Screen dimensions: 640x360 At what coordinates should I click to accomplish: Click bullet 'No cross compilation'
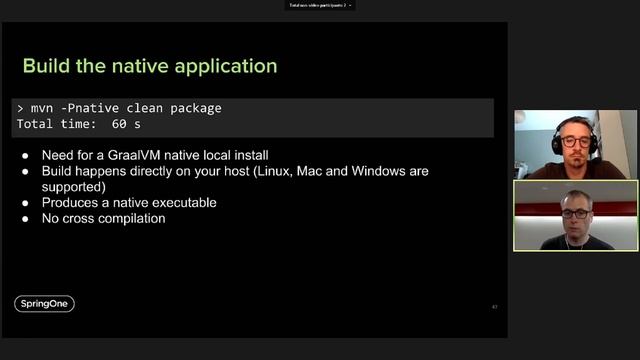tap(104, 218)
